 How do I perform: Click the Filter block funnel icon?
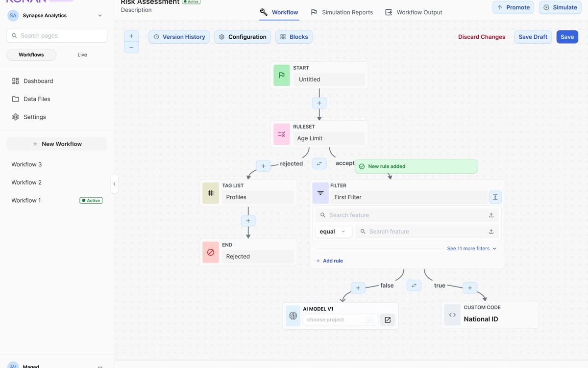point(320,193)
